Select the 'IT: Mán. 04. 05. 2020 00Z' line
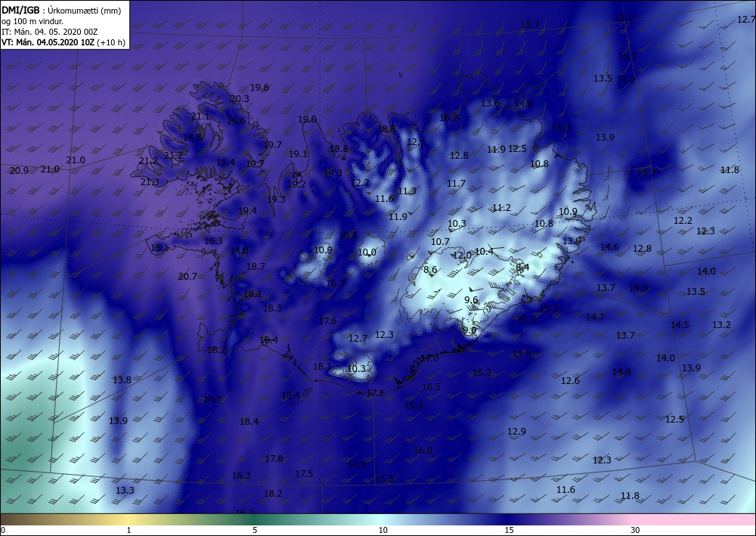 49,32
